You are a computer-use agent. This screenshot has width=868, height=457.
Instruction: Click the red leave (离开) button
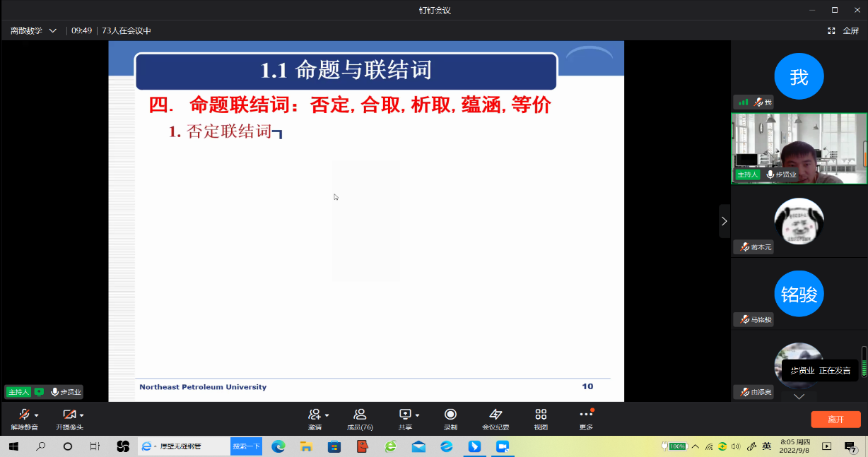pos(835,419)
